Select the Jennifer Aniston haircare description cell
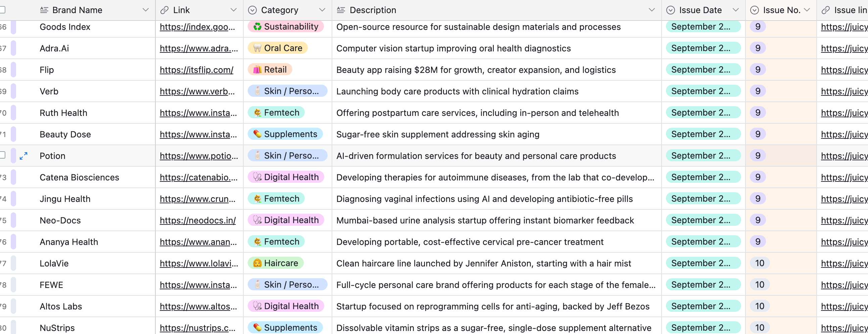The image size is (868, 334). click(497, 263)
